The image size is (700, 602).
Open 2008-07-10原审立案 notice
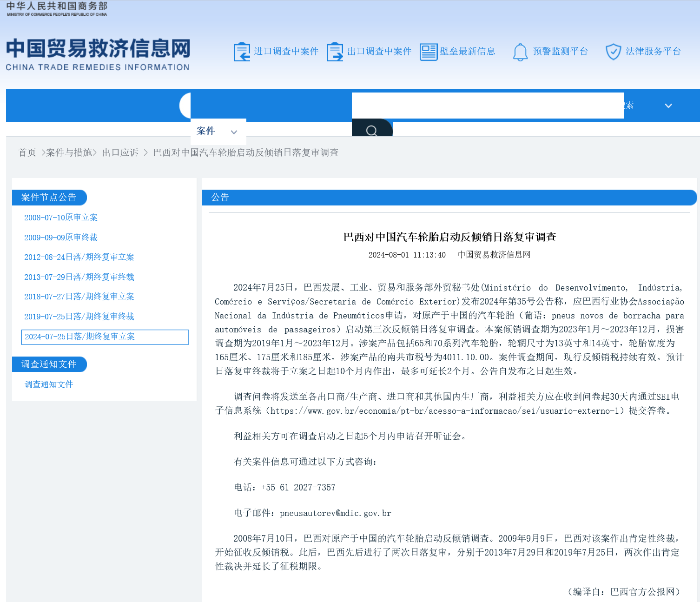coord(61,218)
